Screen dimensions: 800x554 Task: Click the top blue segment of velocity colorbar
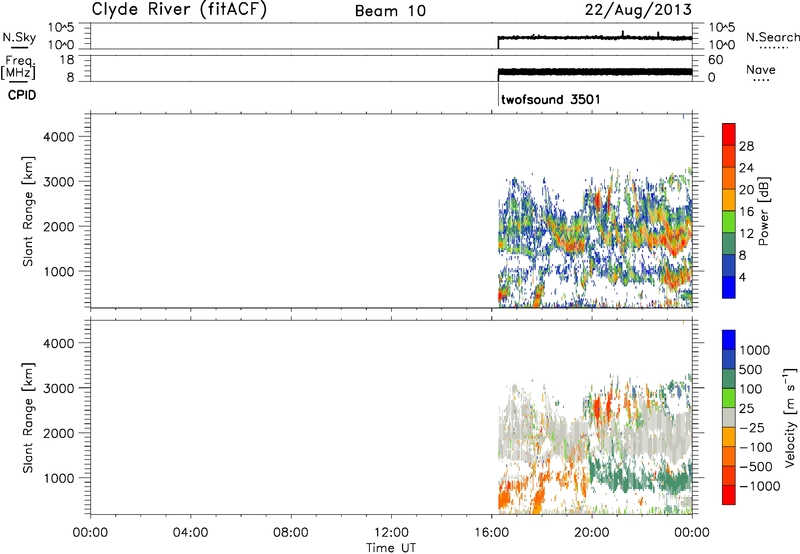[x=729, y=340]
